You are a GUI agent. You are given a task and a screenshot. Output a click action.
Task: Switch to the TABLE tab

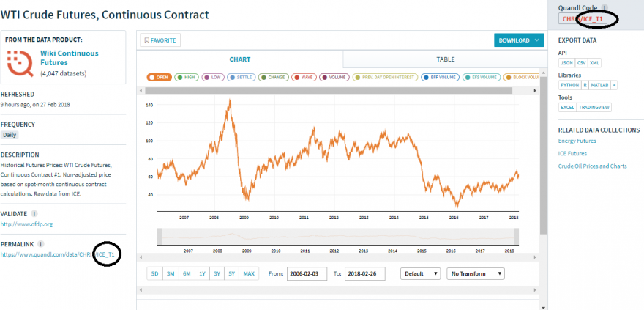pos(445,59)
